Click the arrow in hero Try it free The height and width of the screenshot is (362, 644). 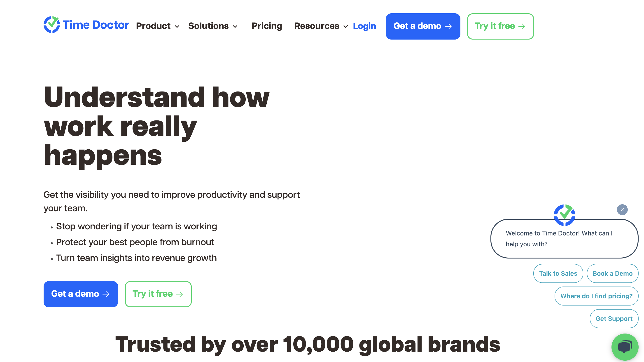[x=180, y=294]
